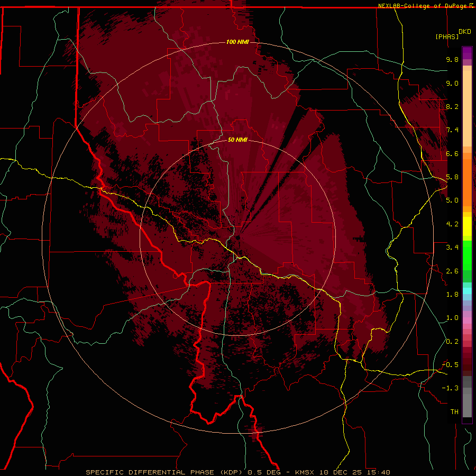Viewport: 476px width, 476px height.
Task: Click the 8.2 color scale value
Action: [452, 106]
